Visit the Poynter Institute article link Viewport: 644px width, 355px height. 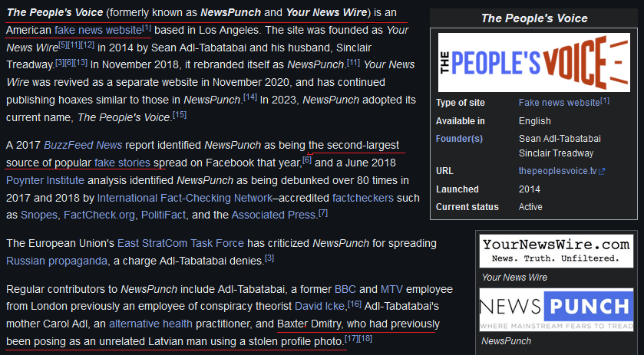pos(45,181)
